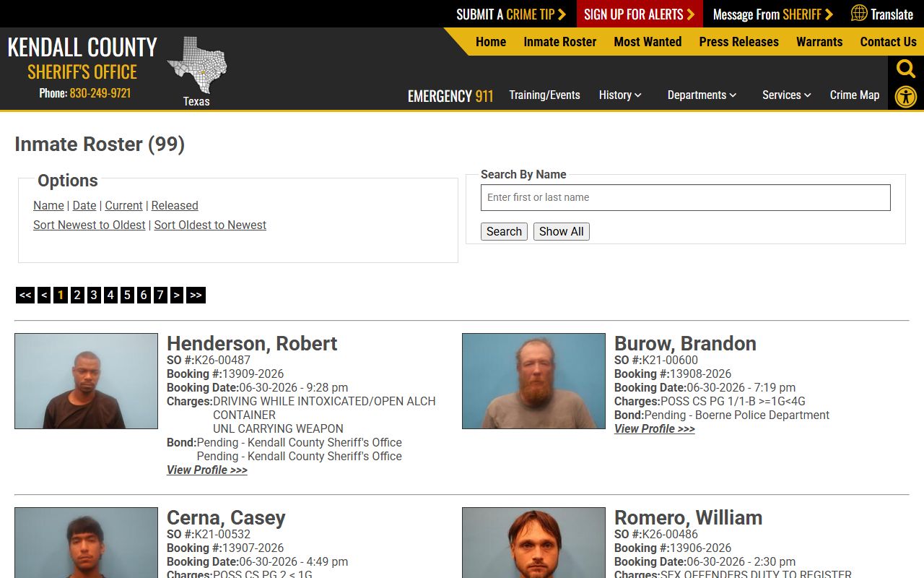The width and height of the screenshot is (924, 578).
Task: Click the Show All button
Action: (562, 231)
